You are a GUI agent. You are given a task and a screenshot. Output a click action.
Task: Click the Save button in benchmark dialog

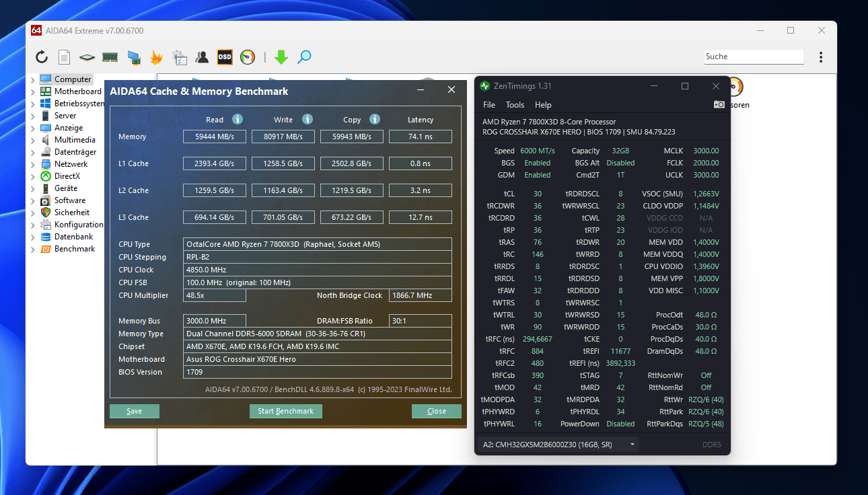click(135, 411)
